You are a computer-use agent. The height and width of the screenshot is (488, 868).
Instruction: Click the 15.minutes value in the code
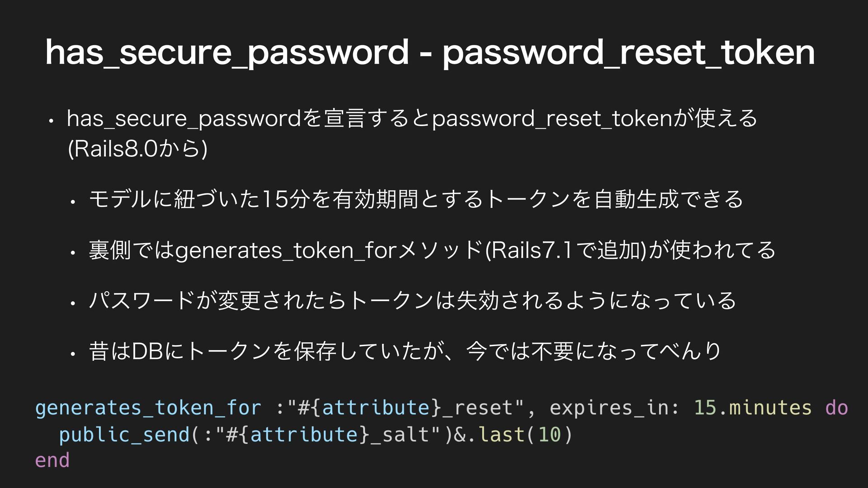coord(753,408)
